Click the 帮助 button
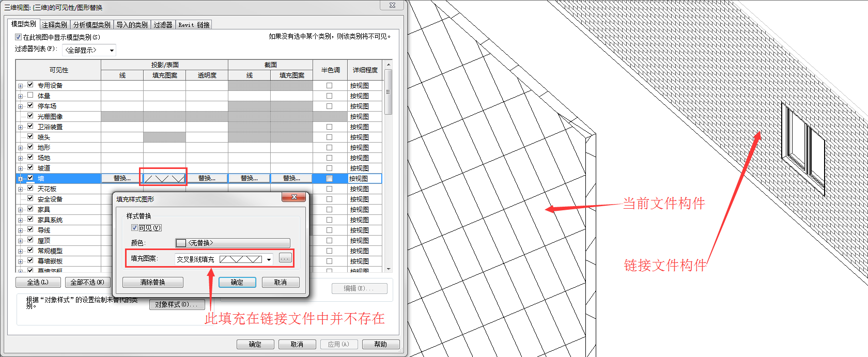The width and height of the screenshot is (868, 357). (381, 344)
